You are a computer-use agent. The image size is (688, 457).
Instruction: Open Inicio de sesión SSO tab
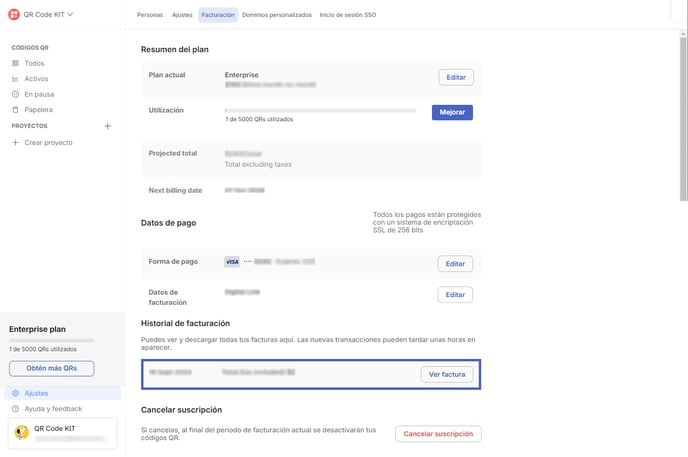point(348,15)
